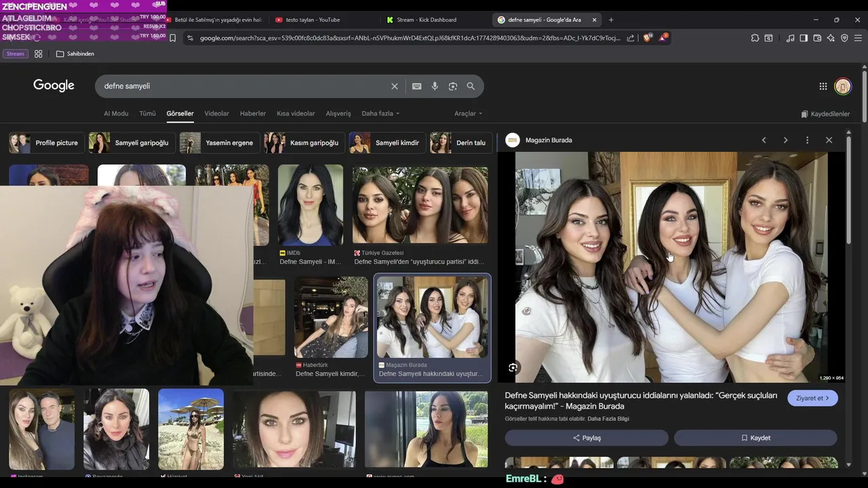The width and height of the screenshot is (868, 488).
Task: Open the Brave VPN shield icon
Action: pos(844,38)
